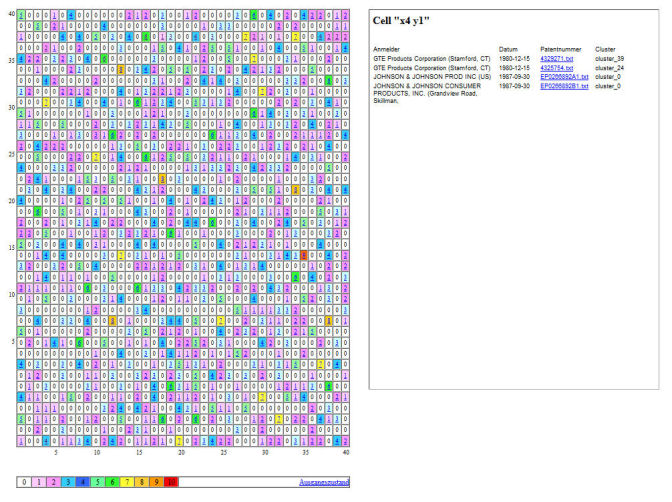Select the magenta 2 legend swatch
This screenshot has height=502, width=672.
54,482
